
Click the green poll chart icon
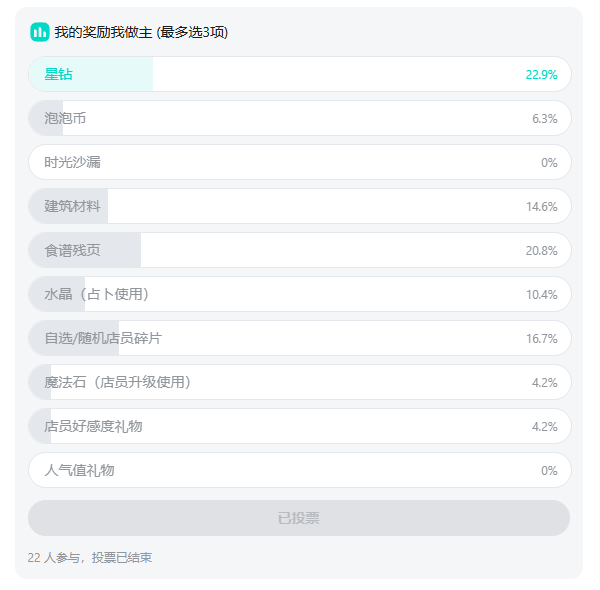(40, 32)
